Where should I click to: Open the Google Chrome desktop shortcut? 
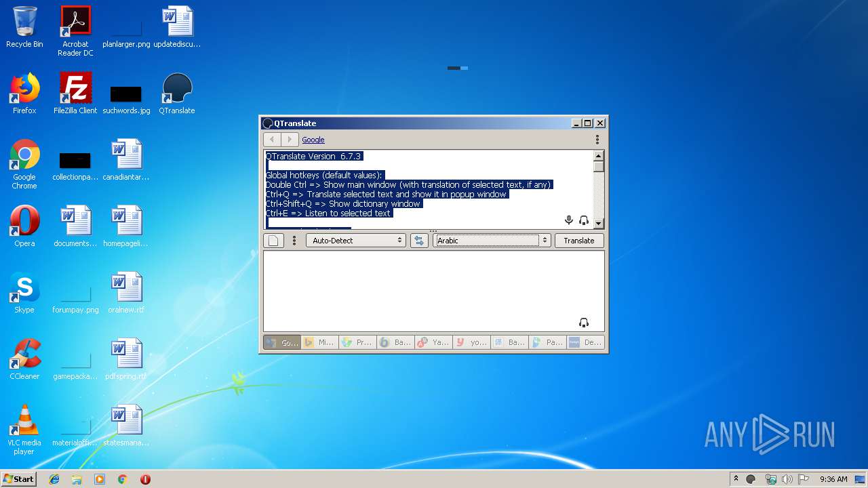pos(24,164)
